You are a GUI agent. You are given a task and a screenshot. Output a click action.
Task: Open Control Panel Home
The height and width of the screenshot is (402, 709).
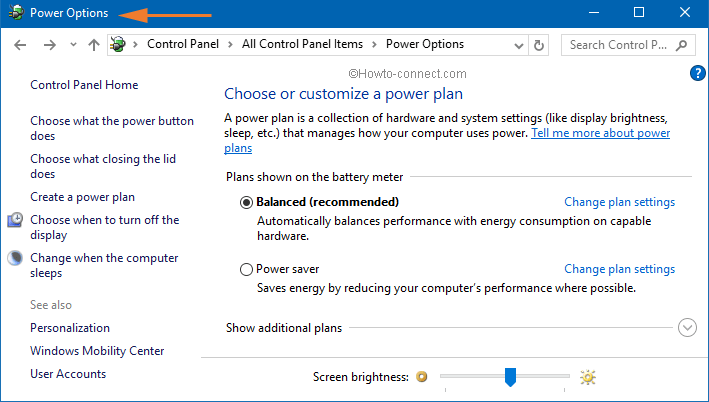tap(84, 85)
